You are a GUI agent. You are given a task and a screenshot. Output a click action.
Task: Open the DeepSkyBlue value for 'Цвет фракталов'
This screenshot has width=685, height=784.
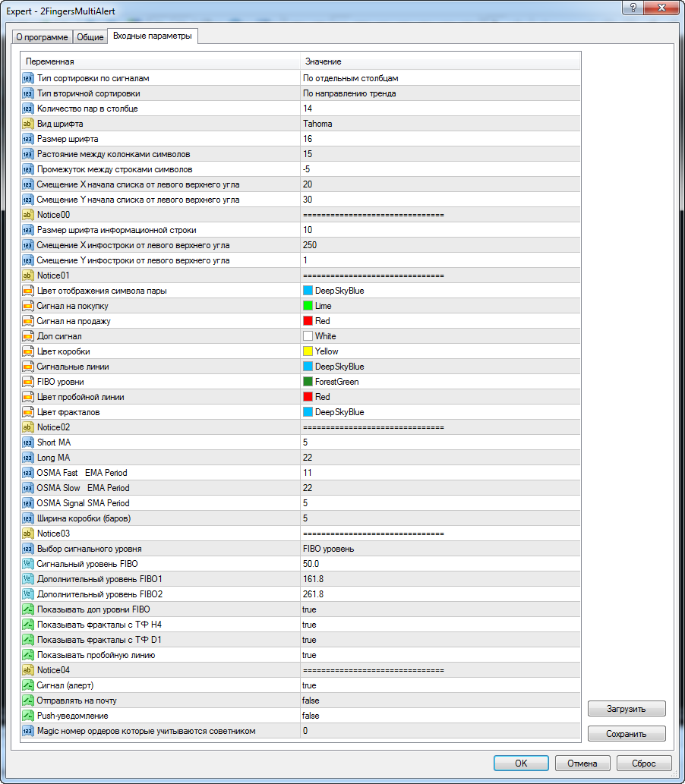[440, 412]
